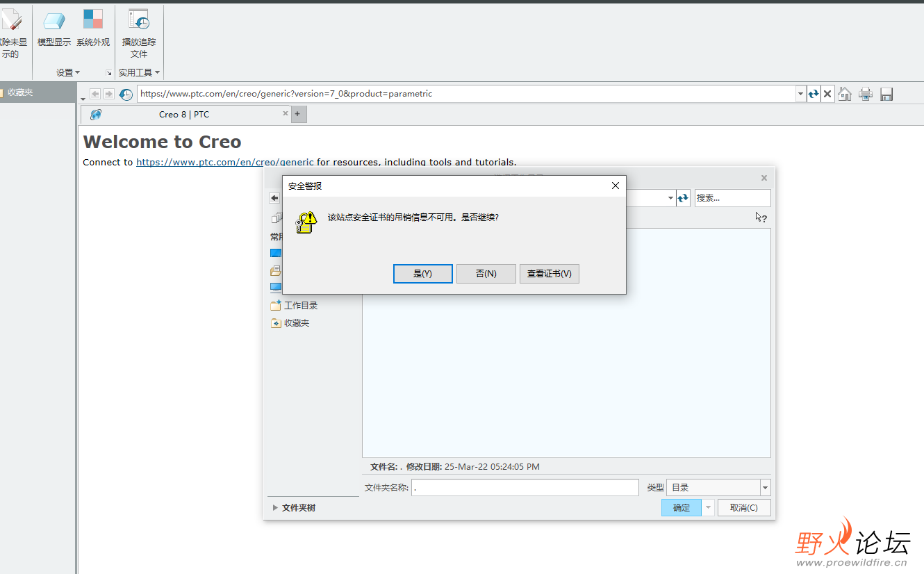Click the 确定 confirm button

682,508
